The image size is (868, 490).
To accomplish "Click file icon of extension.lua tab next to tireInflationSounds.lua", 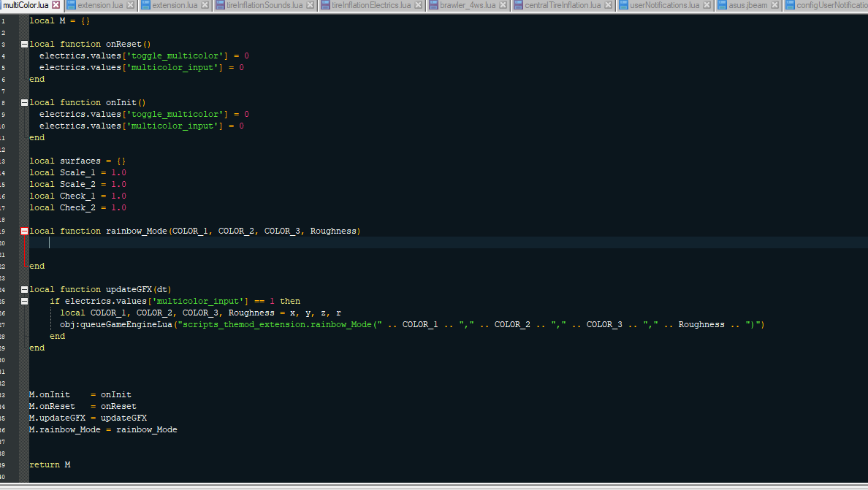I will [145, 5].
